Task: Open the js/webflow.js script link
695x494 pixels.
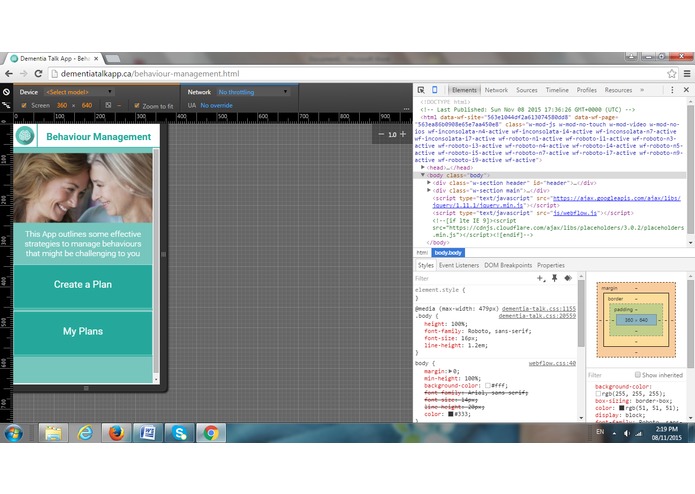Action: 575,213
